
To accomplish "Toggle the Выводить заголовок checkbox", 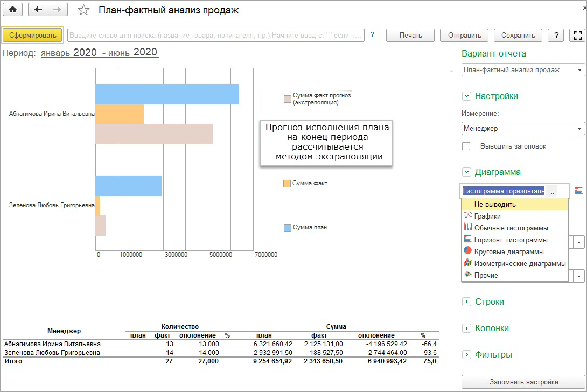I will (466, 146).
